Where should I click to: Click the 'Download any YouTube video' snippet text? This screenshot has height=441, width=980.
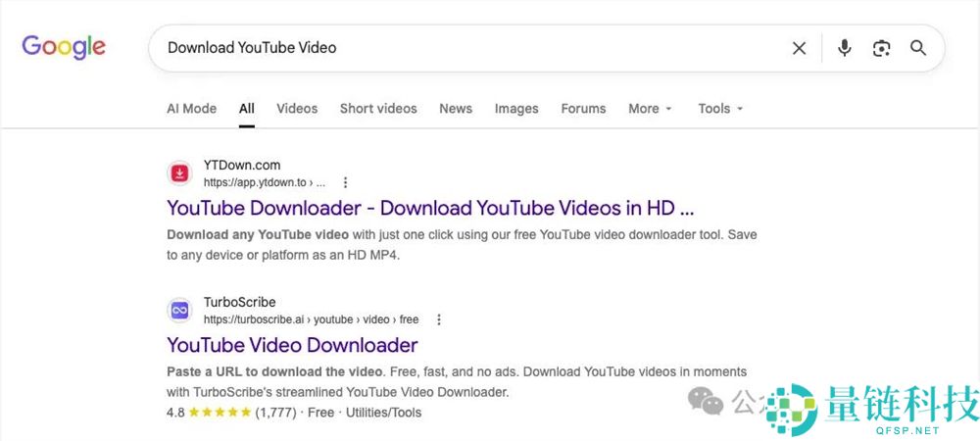tap(258, 235)
